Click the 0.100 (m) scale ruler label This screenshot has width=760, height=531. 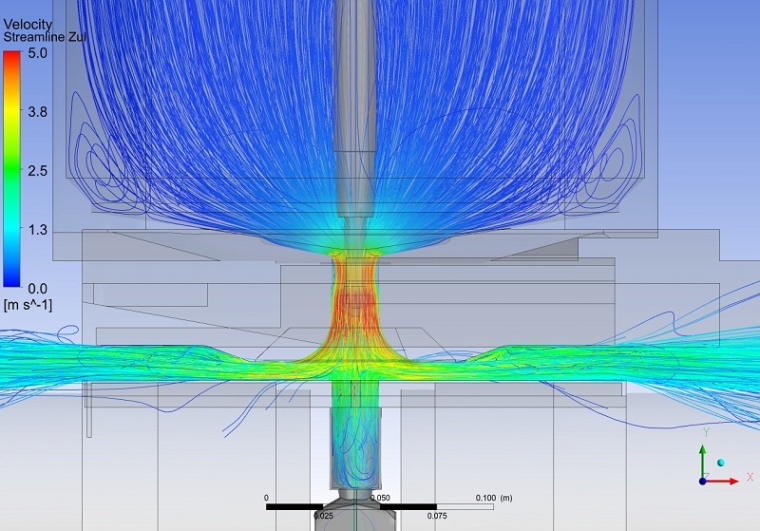point(492,497)
